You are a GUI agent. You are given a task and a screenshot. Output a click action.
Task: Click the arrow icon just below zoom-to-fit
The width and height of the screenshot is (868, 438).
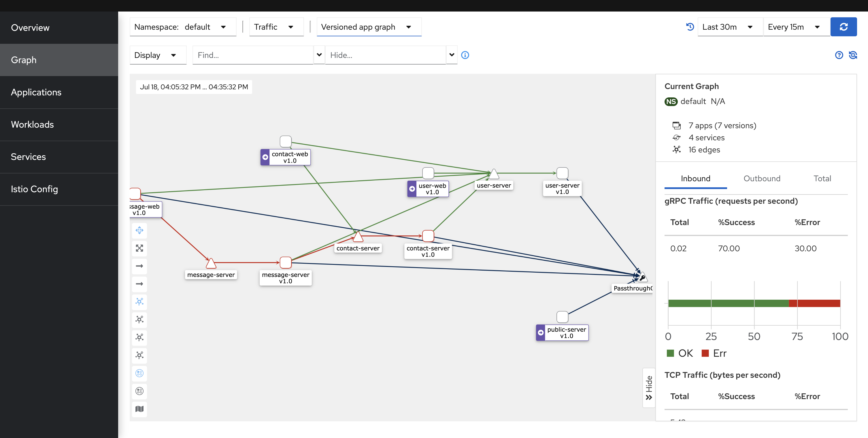pyautogui.click(x=139, y=266)
